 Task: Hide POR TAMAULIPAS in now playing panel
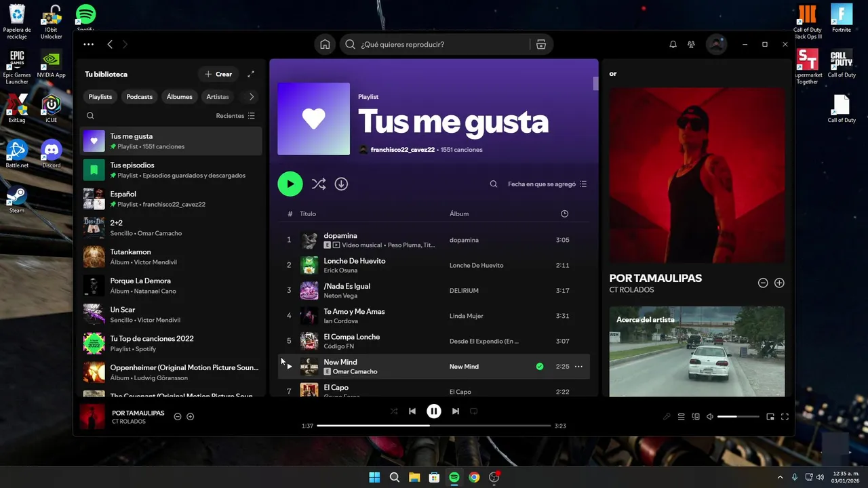pos(763,283)
